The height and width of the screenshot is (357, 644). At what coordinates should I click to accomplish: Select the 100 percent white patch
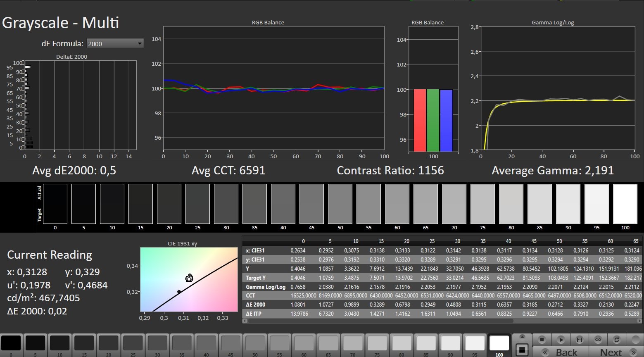[499, 345]
